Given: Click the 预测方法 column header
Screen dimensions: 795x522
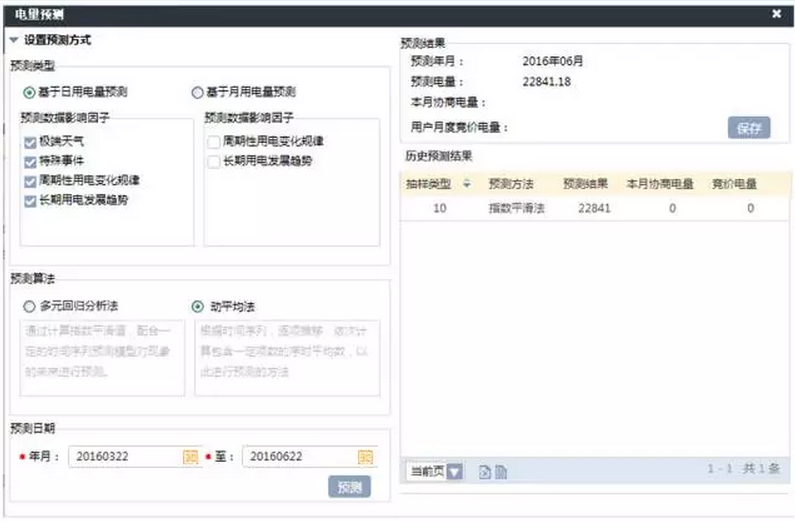Looking at the screenshot, I should (511, 184).
